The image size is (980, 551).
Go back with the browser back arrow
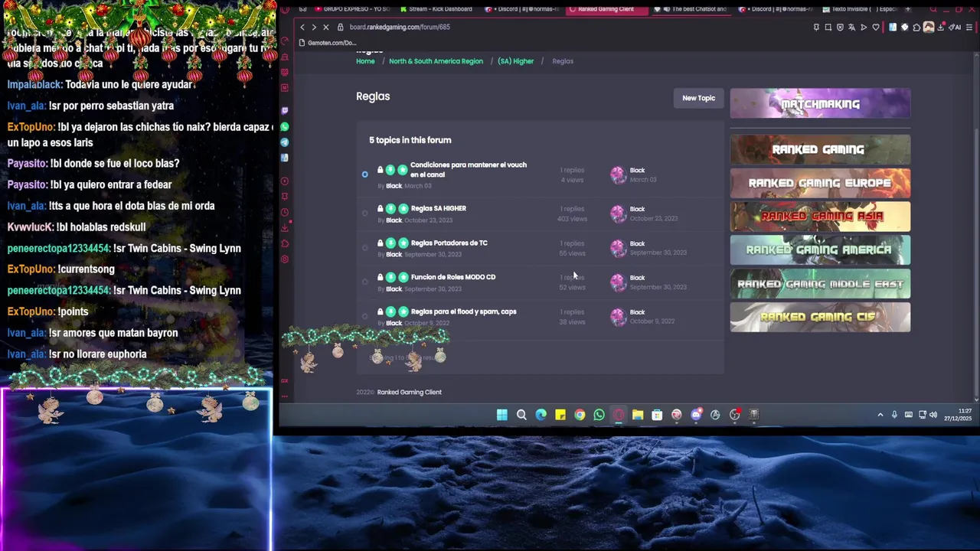pyautogui.click(x=302, y=27)
